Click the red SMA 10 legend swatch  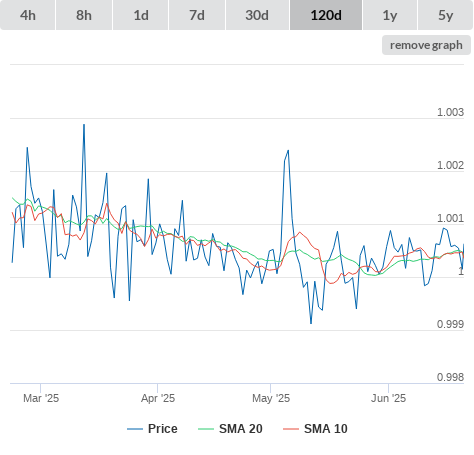point(291,429)
